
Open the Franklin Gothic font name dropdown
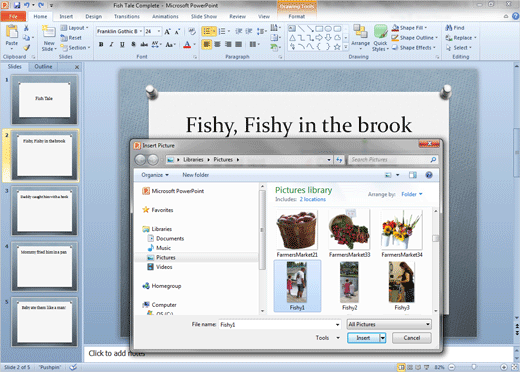pos(141,31)
